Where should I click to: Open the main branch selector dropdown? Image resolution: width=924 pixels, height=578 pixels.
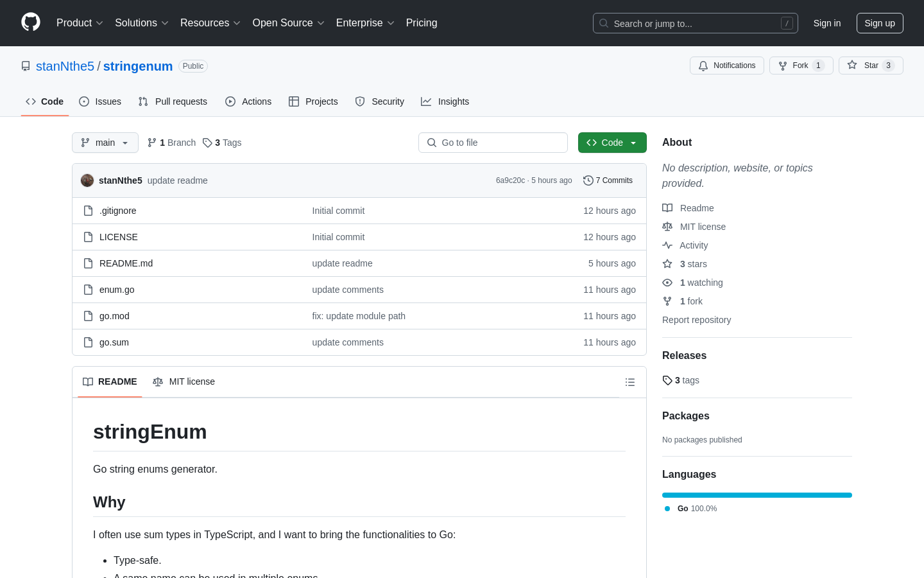pos(105,143)
